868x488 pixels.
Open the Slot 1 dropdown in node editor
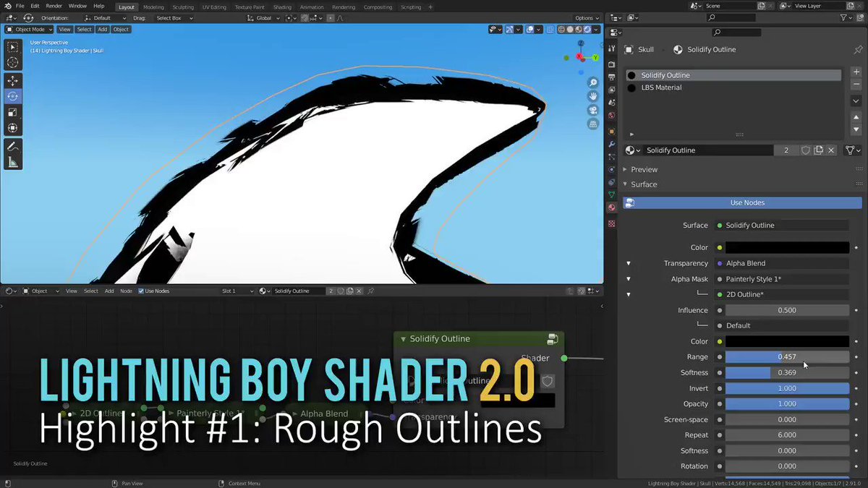tap(237, 291)
